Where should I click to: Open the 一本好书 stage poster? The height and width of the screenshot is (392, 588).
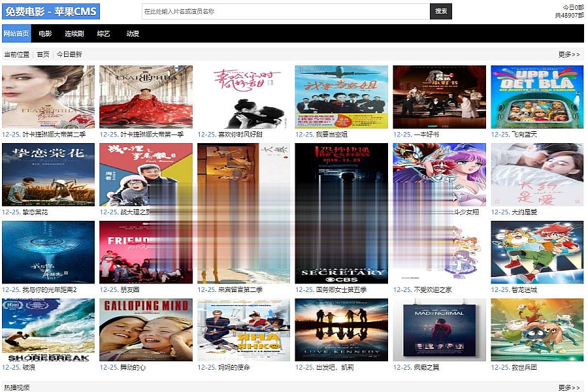point(440,97)
